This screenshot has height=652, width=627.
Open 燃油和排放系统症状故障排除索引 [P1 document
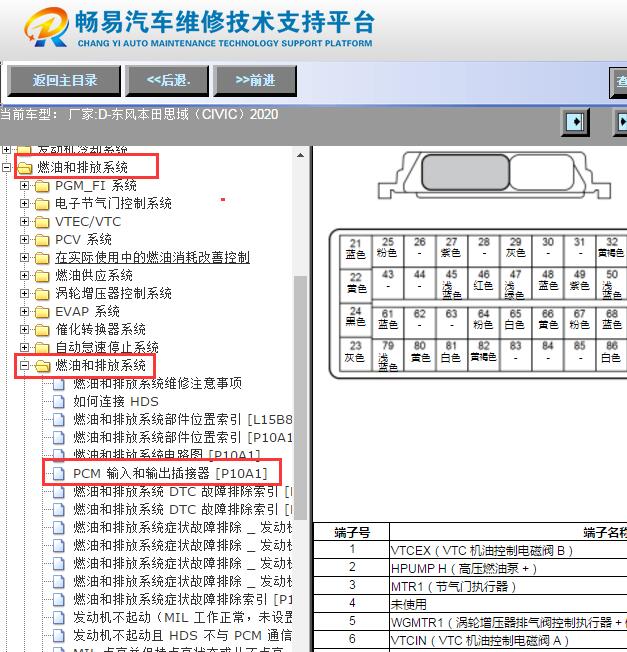click(x=183, y=599)
